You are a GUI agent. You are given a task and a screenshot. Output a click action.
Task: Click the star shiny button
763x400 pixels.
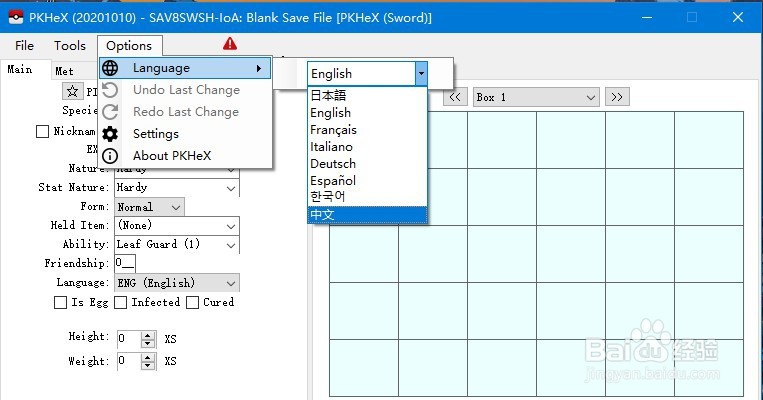click(73, 91)
